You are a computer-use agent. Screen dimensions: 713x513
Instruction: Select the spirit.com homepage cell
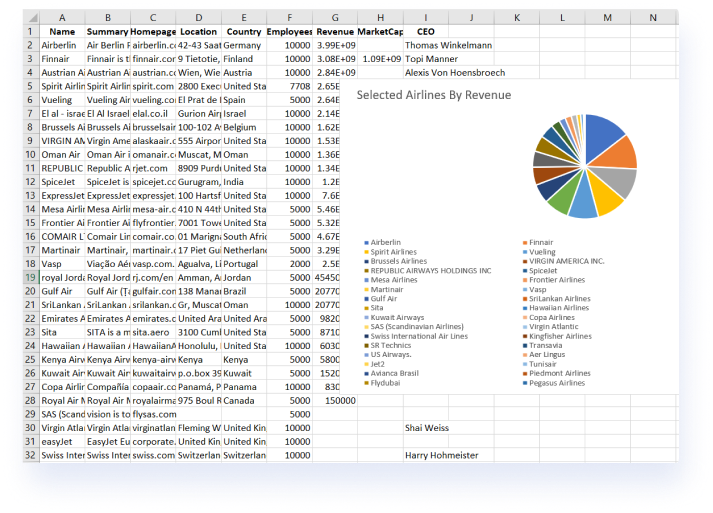153,86
